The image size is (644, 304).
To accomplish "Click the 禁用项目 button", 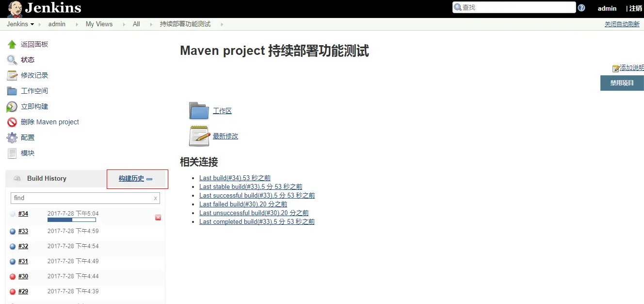I will [622, 83].
